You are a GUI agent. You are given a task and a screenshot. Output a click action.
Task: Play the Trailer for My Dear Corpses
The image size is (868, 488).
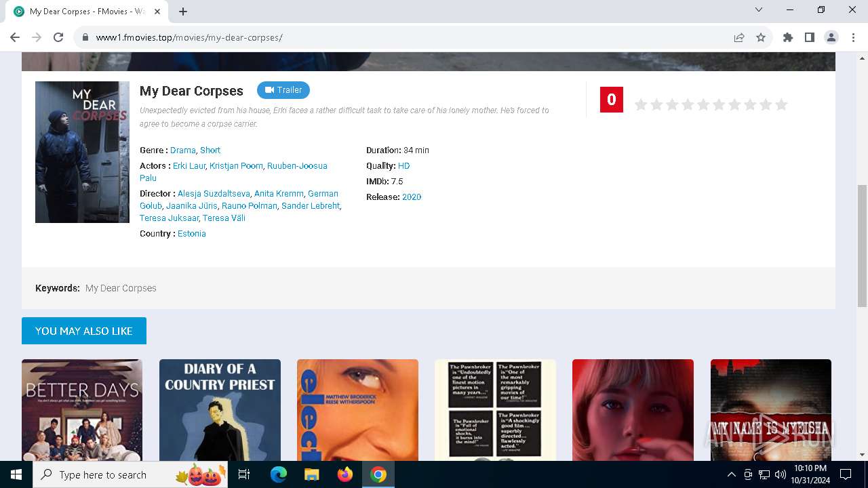click(283, 90)
